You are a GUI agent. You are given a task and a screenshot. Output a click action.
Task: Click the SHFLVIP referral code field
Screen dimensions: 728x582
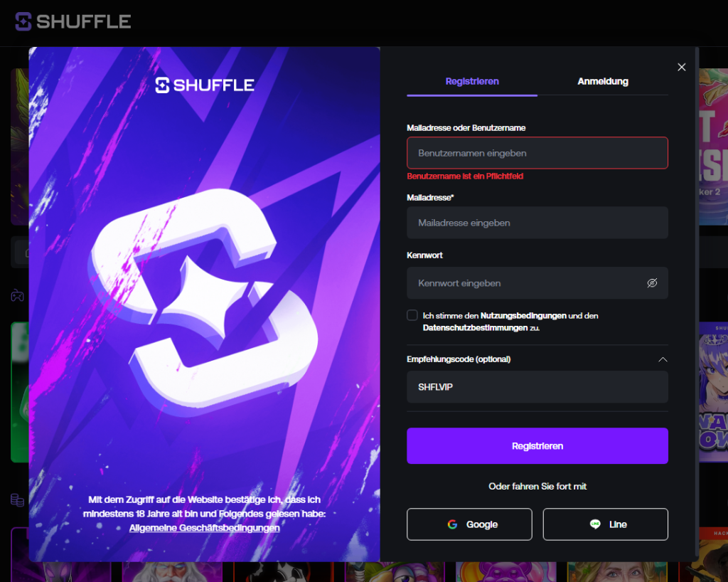pos(537,387)
